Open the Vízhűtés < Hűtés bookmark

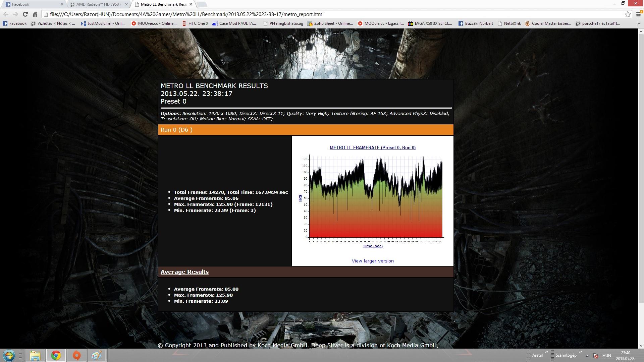point(53,23)
